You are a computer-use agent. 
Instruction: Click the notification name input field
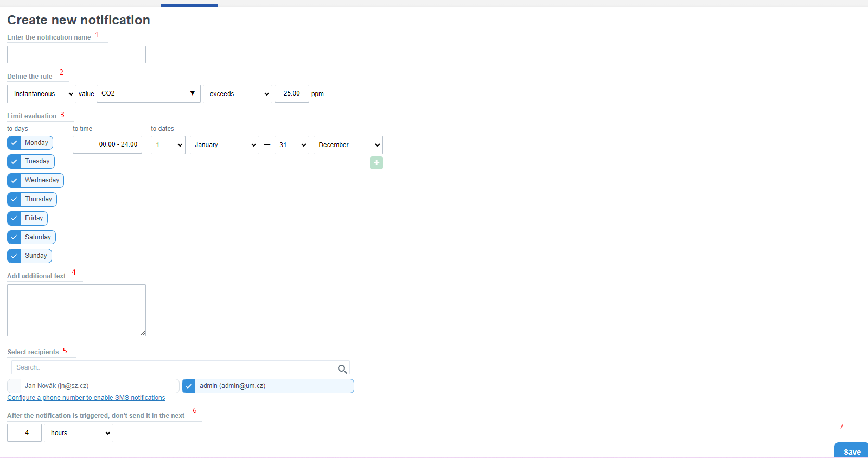pyautogui.click(x=76, y=55)
